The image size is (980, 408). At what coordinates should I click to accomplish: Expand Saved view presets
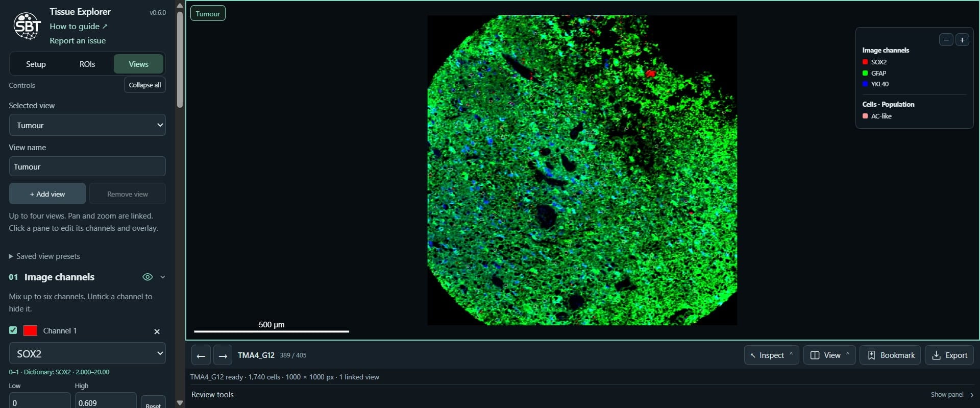[44, 256]
